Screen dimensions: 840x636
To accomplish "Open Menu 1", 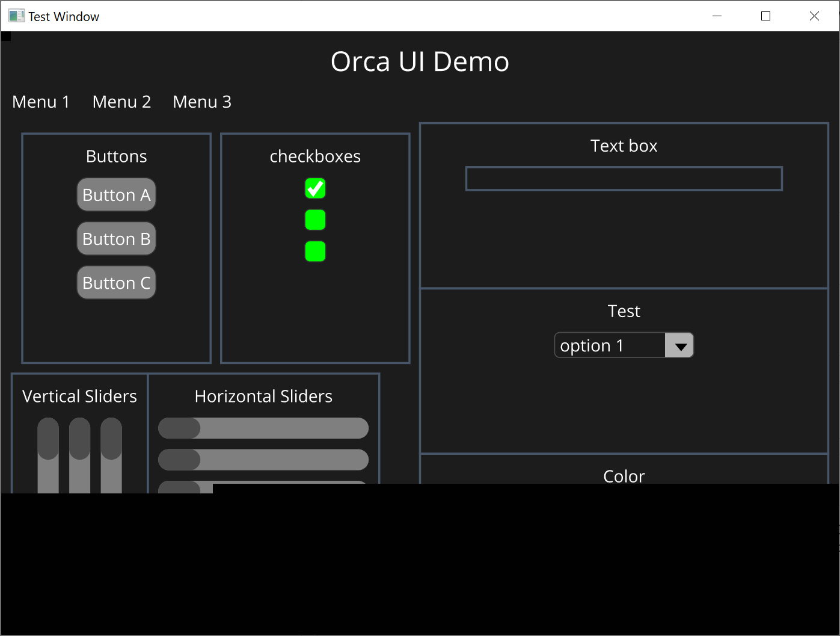I will [x=41, y=102].
